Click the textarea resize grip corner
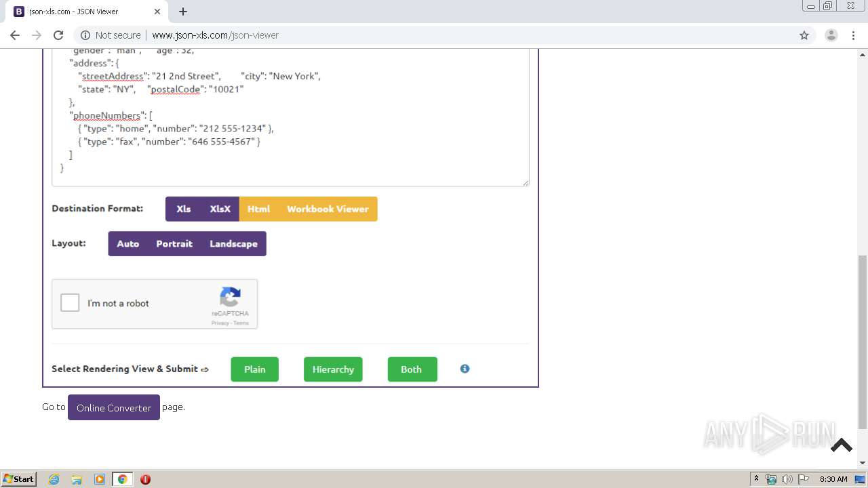 pyautogui.click(x=526, y=182)
